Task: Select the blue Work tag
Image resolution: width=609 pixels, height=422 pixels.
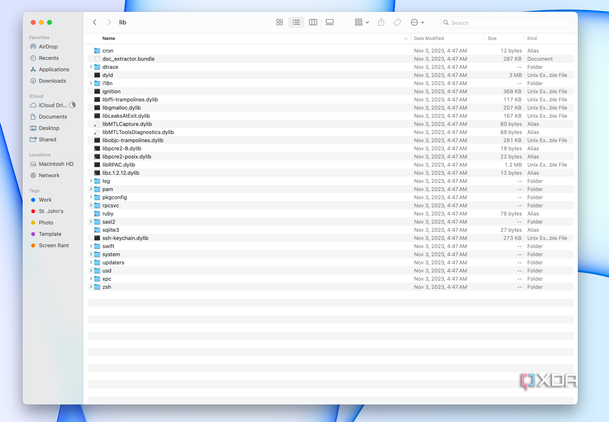Action: tap(45, 200)
